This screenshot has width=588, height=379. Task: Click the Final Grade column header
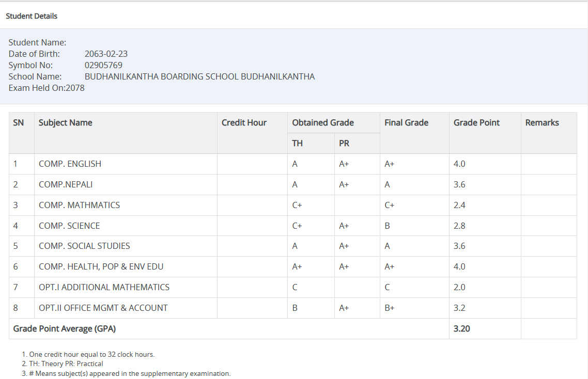coord(406,122)
